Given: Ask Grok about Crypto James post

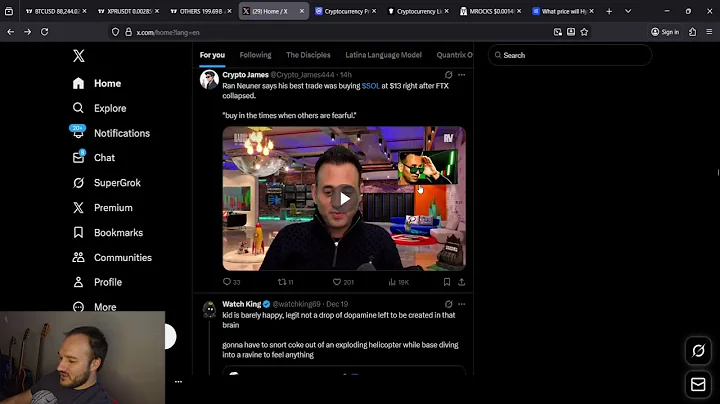Looking at the screenshot, I should pos(449,74).
